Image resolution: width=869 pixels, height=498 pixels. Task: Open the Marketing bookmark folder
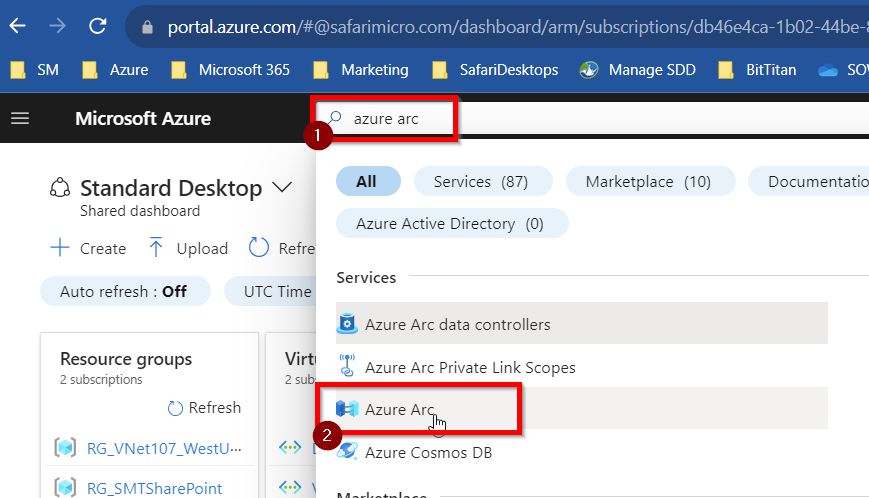click(361, 70)
